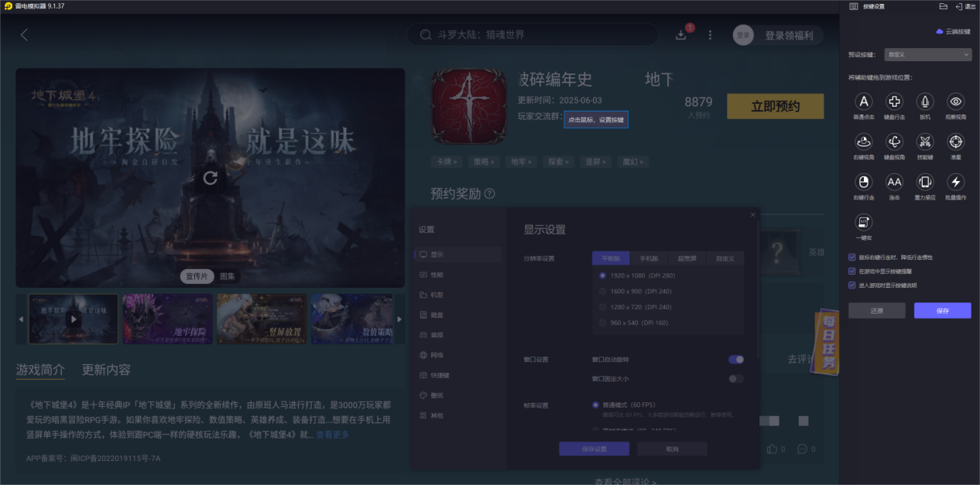The image size is (980, 485).
Task: Open the 预设按键 dropdown
Action: [927, 53]
